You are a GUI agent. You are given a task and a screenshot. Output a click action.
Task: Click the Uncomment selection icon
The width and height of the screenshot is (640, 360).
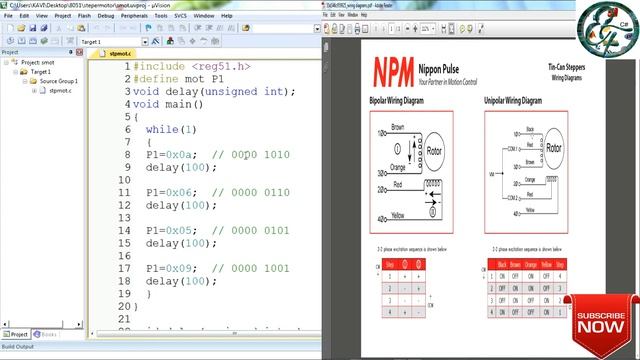coord(231,28)
